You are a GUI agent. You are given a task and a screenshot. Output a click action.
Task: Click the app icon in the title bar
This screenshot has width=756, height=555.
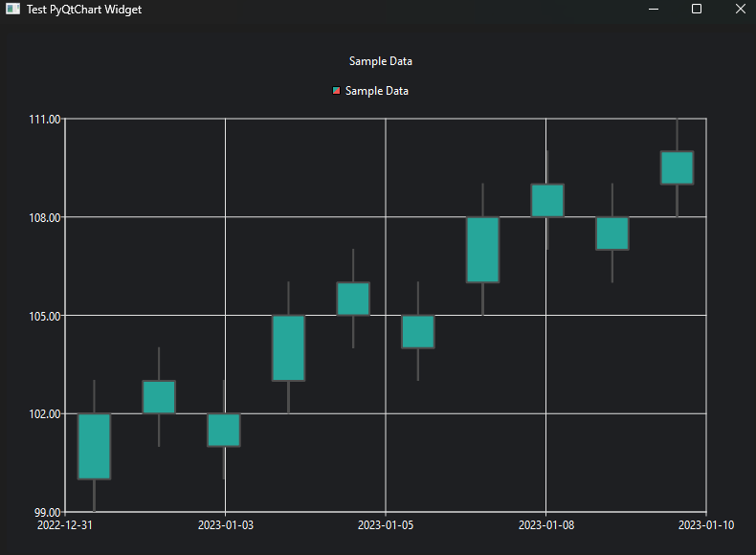coord(12,9)
